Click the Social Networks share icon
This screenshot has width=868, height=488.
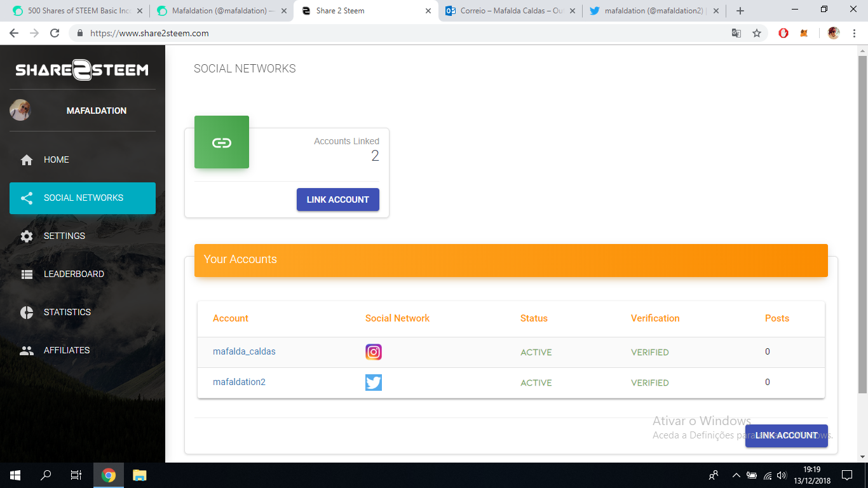27,198
